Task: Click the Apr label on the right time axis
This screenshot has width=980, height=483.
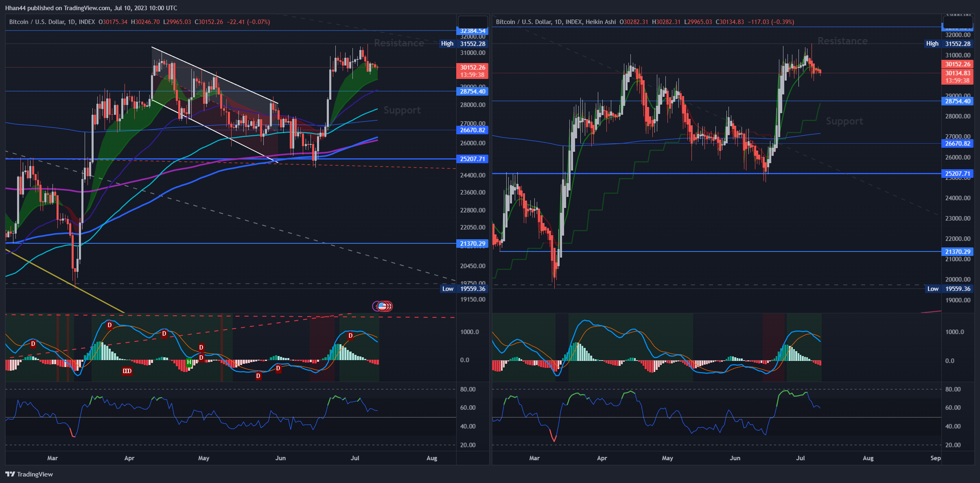Action: (x=602, y=458)
